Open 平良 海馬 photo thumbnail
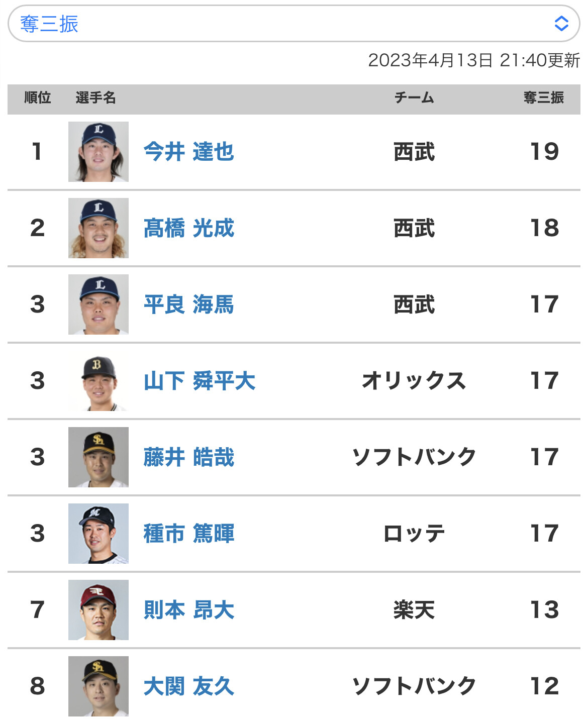Image resolution: width=588 pixels, height=721 pixels. tap(99, 304)
